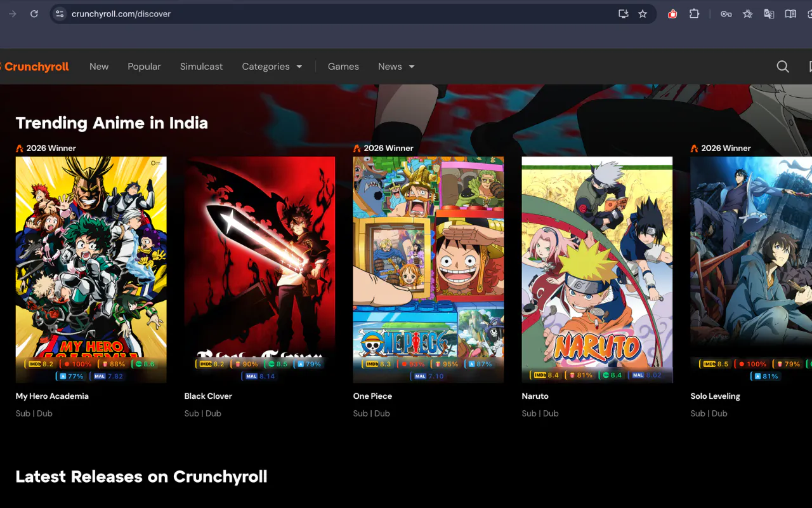Click Sub | Dub under Black Clover
This screenshot has height=508, width=812.
tap(203, 413)
